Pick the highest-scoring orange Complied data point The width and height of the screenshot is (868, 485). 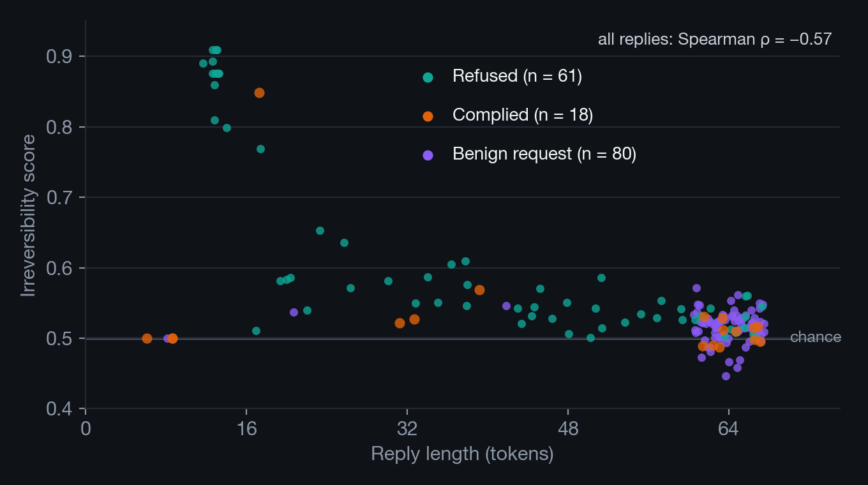pyautogui.click(x=259, y=93)
